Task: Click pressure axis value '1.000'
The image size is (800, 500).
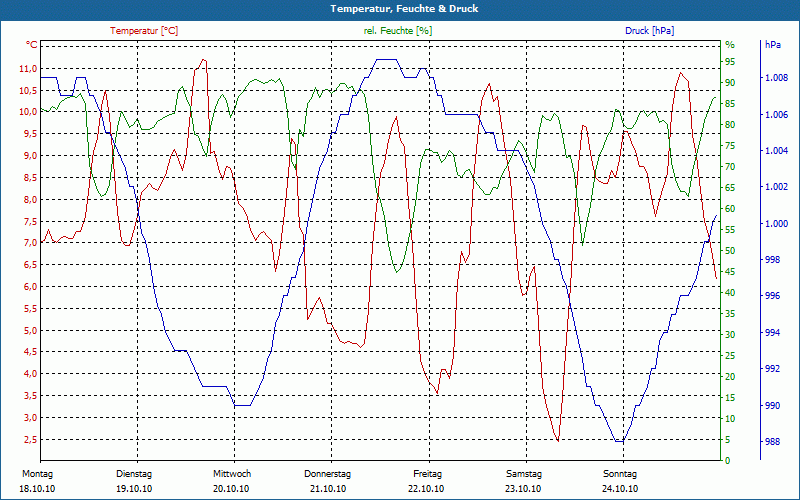Action: coord(777,224)
